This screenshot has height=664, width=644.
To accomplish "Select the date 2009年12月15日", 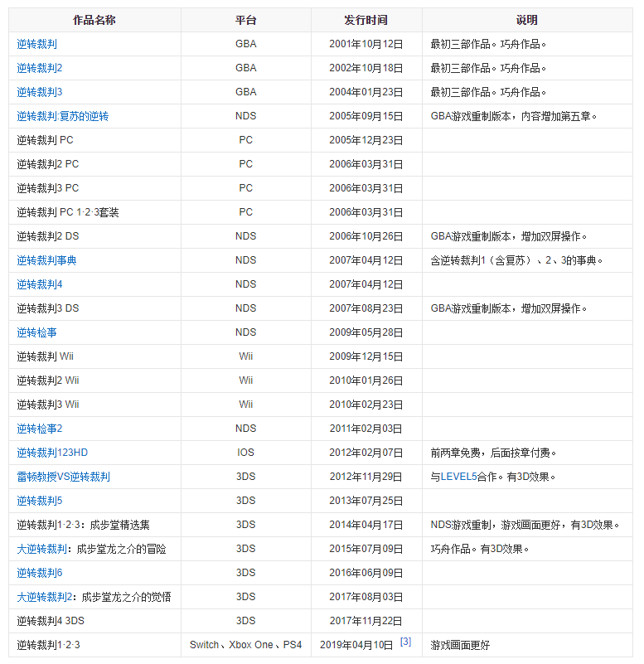I will (x=366, y=356).
